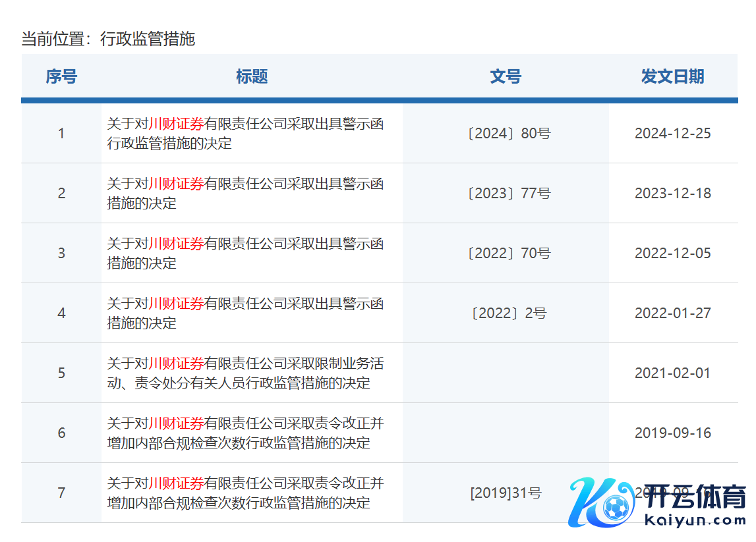Click document number [2019]31号
Screen dimensions: 756x542
(x=506, y=493)
